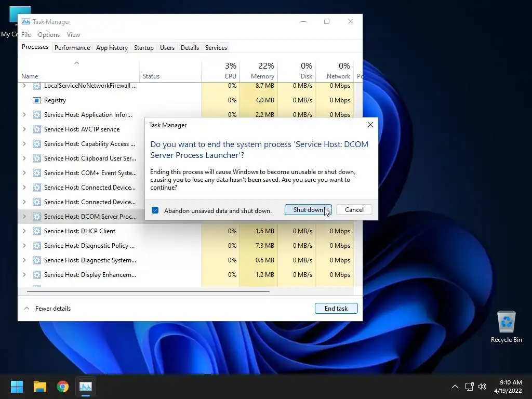532x399 pixels.
Task: Sort by the Network column header
Action: [x=335, y=71]
